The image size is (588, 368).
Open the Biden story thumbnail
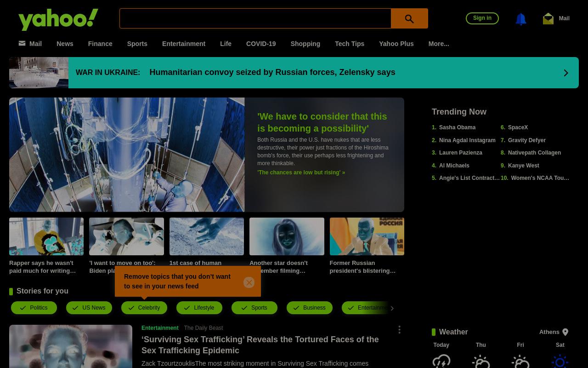[126, 236]
